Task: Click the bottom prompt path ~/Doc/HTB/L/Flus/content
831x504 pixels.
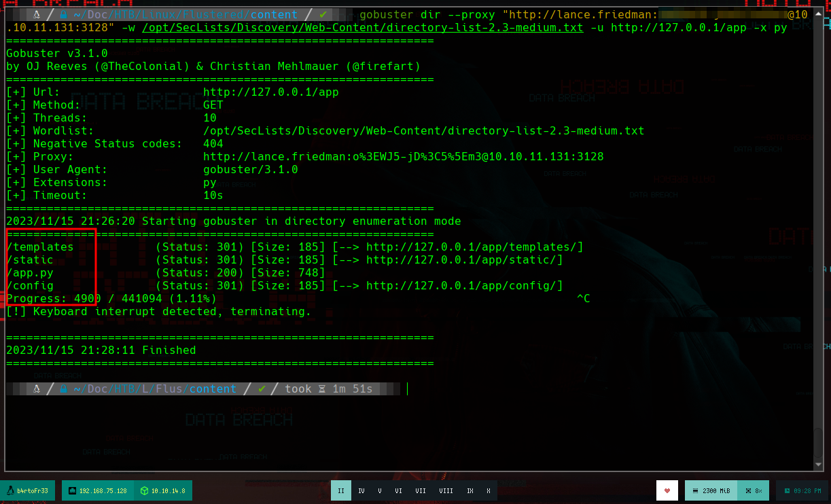Action: click(155, 389)
